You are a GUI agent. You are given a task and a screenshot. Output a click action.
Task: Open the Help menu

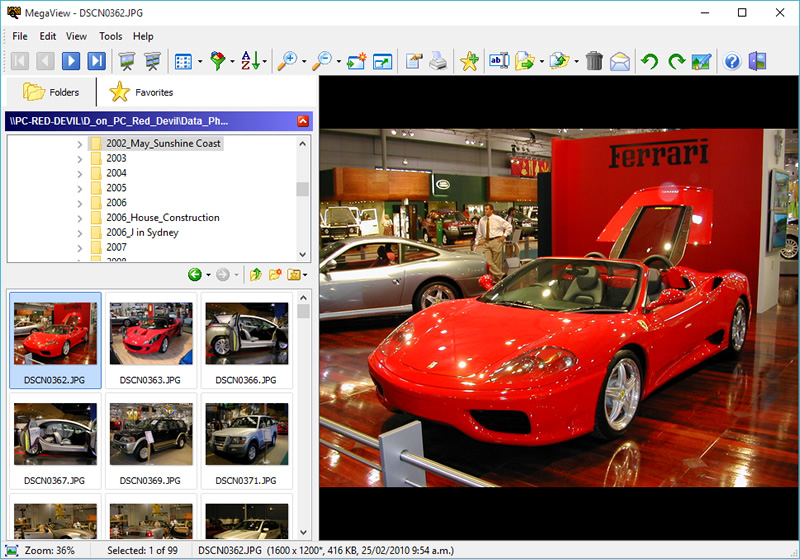tap(143, 36)
